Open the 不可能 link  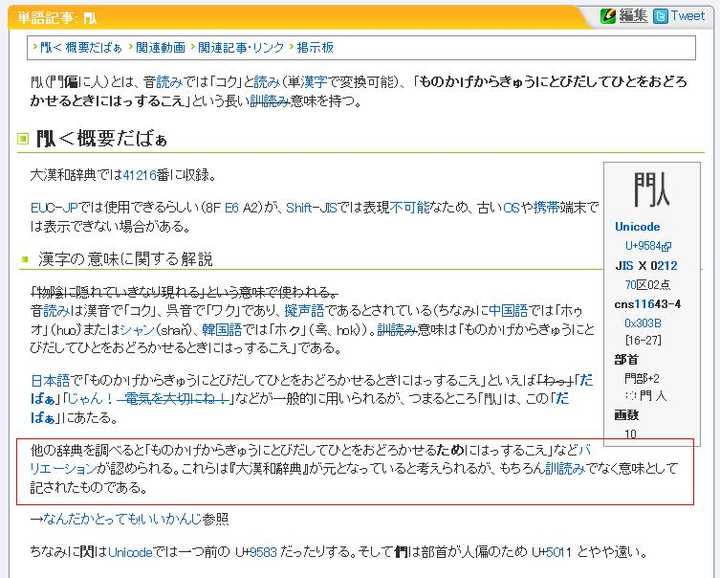[x=410, y=208]
